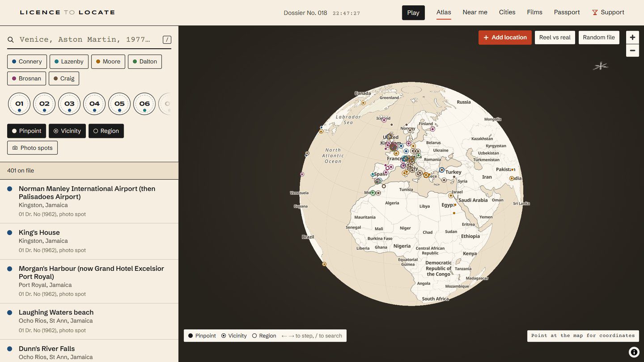Click the search magnifier icon

10,40
